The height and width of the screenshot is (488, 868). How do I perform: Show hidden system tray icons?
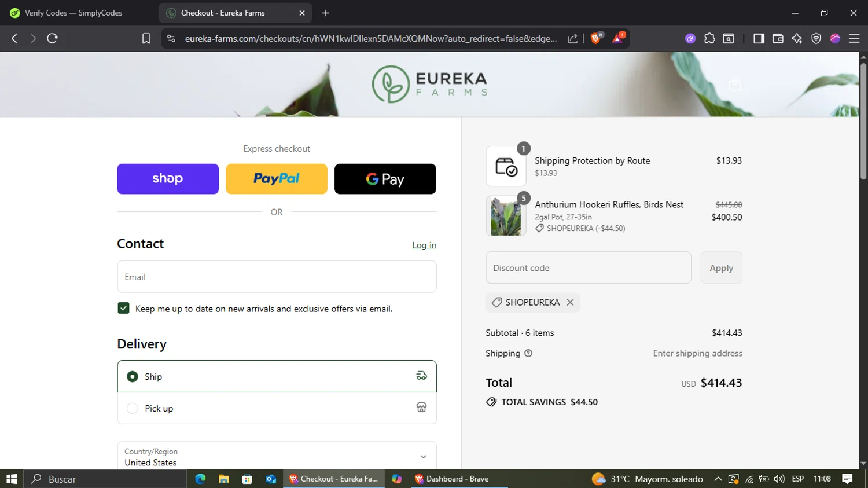(x=718, y=479)
